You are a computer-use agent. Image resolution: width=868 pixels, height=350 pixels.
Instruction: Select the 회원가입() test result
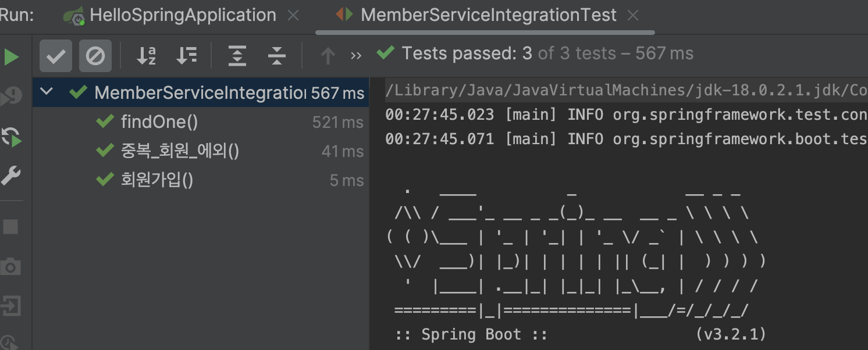tap(156, 180)
